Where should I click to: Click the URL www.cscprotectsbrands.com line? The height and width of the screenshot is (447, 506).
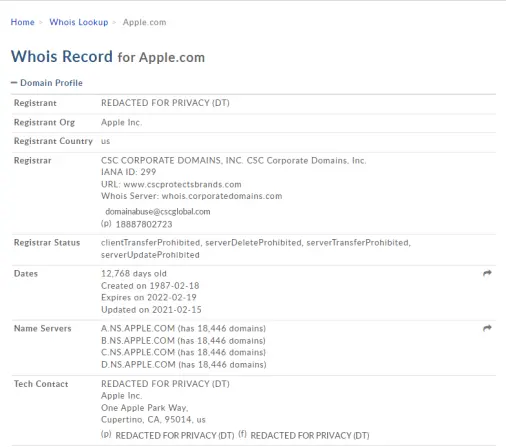point(171,184)
